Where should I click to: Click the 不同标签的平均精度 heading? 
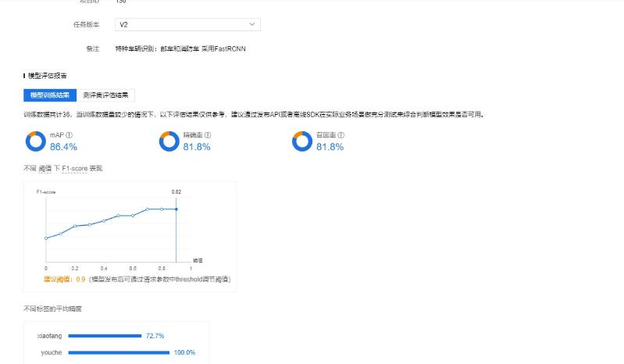click(52, 309)
